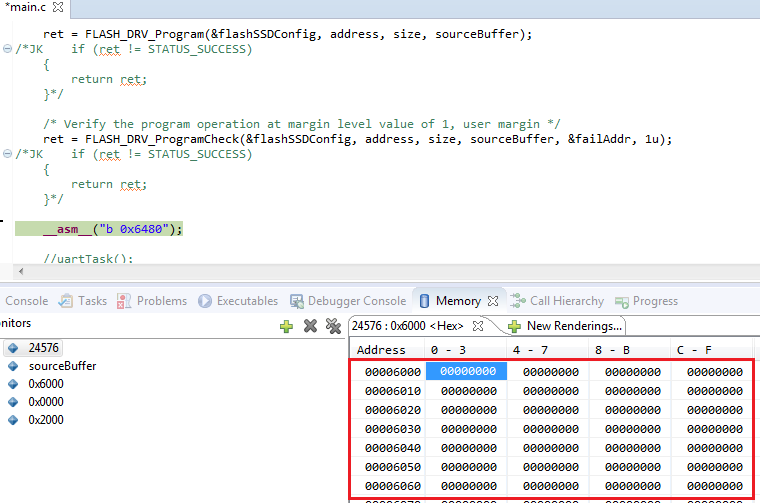Click the editor horizontal scrollbar left arrow

(x=21, y=271)
